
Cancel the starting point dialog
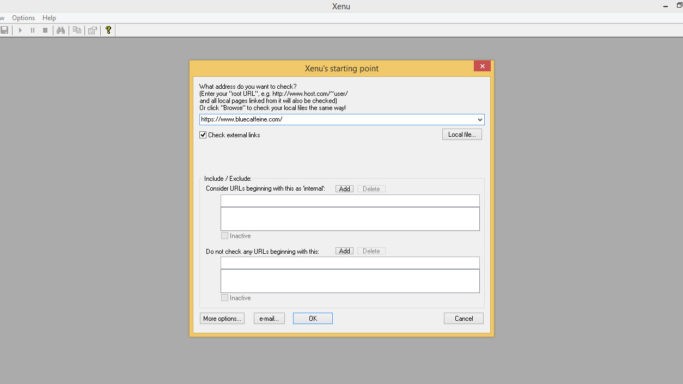[463, 319]
